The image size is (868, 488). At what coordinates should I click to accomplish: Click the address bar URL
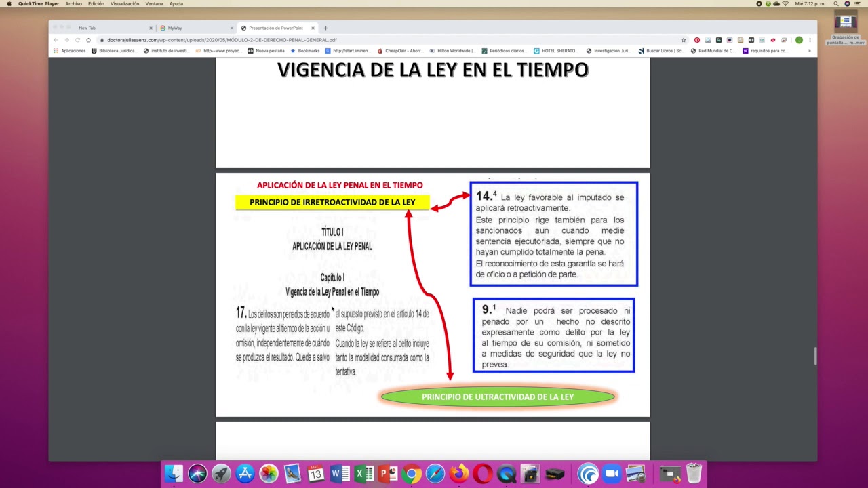(x=222, y=40)
